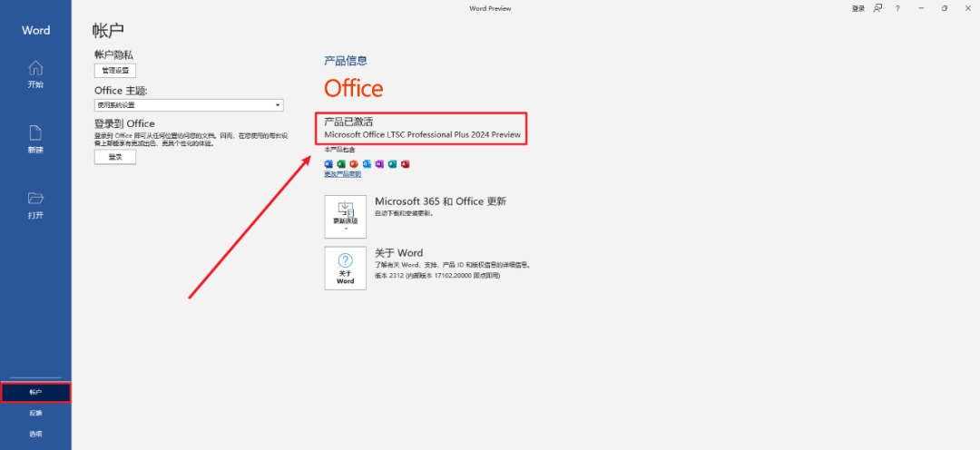Click the Word app icon under product info
This screenshot has width=980, height=450.
(x=329, y=164)
